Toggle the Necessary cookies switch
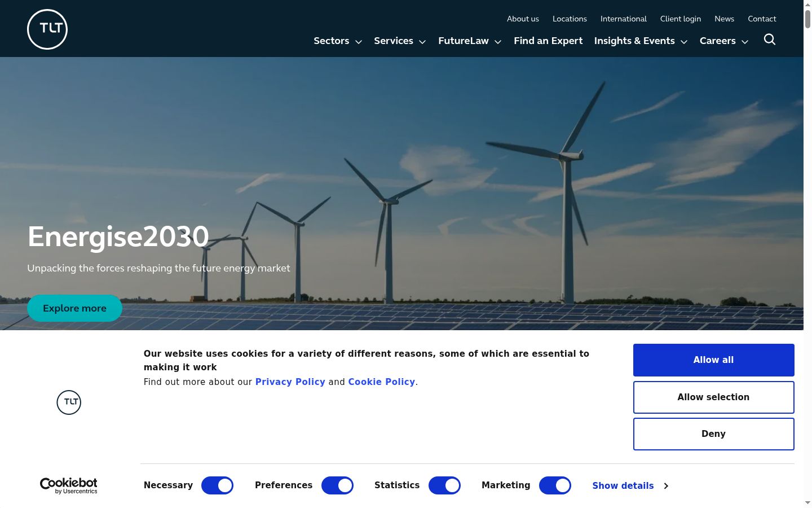The width and height of the screenshot is (812, 508). pos(217,485)
